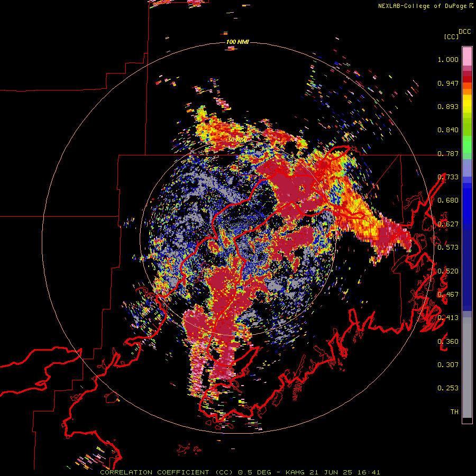The width and height of the screenshot is (476, 476).
Task: Click the pink band atop the color bar
Action: point(467,56)
